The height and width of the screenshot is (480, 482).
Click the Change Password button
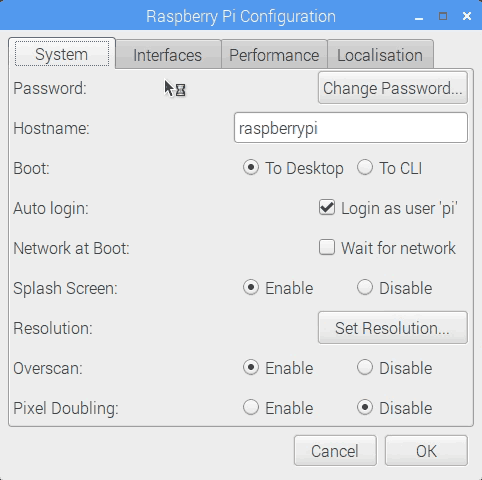(x=393, y=88)
